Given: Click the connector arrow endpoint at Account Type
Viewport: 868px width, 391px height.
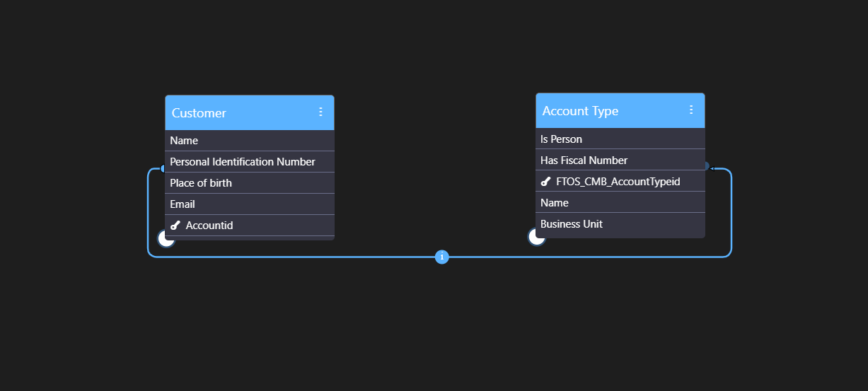Looking at the screenshot, I should tap(708, 168).
